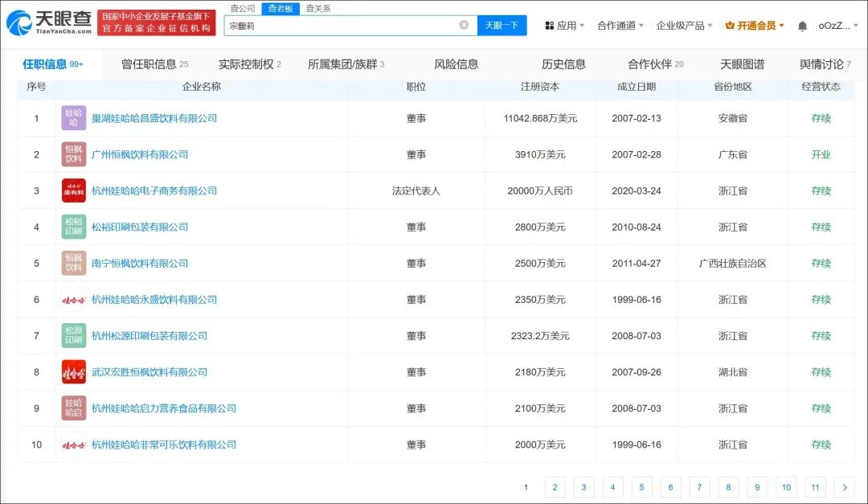This screenshot has width=868, height=504.
Task: Click the Tianyancha logo icon
Action: pos(19,23)
